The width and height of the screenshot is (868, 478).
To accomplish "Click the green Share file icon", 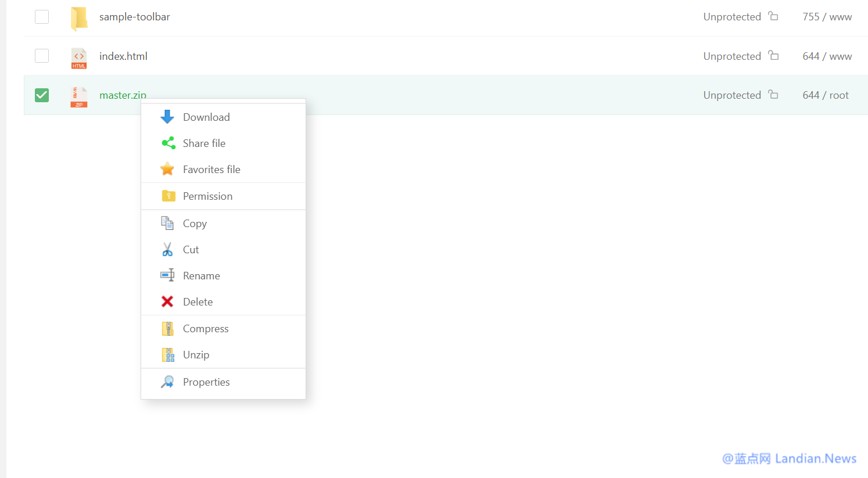I will click(x=168, y=143).
